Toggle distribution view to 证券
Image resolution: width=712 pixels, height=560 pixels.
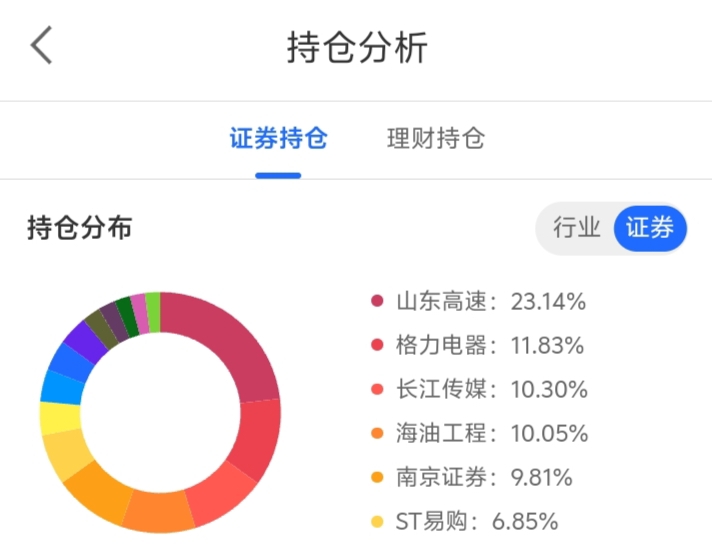click(649, 228)
